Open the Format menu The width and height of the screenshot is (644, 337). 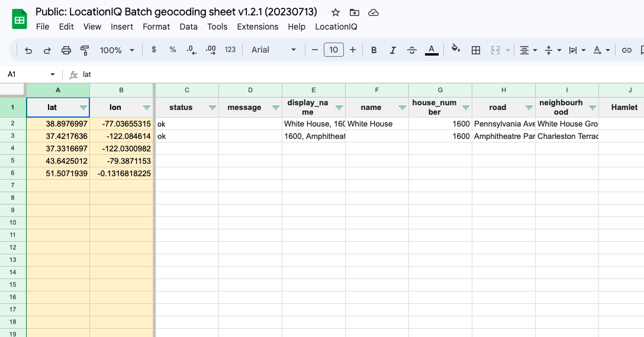[x=156, y=27]
